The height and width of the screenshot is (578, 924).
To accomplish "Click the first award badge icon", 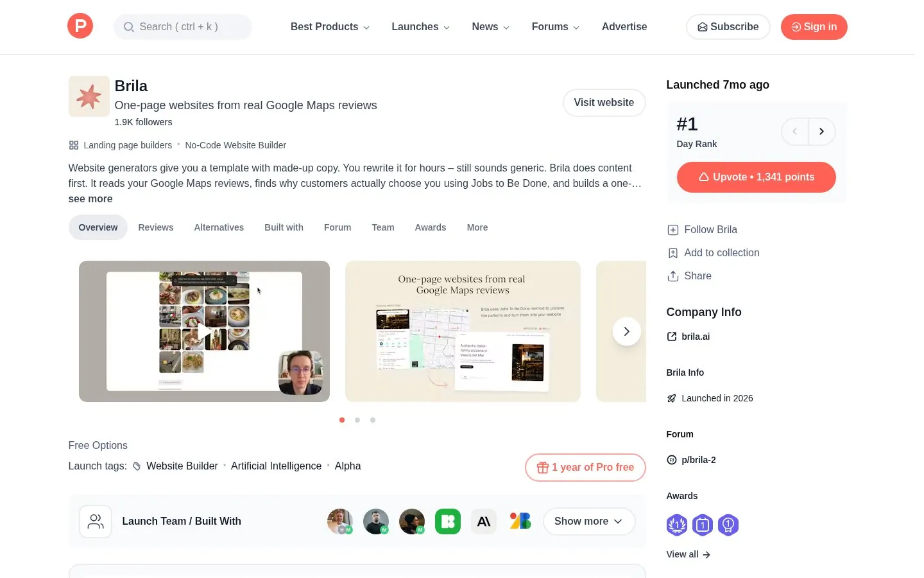I will [x=677, y=525].
